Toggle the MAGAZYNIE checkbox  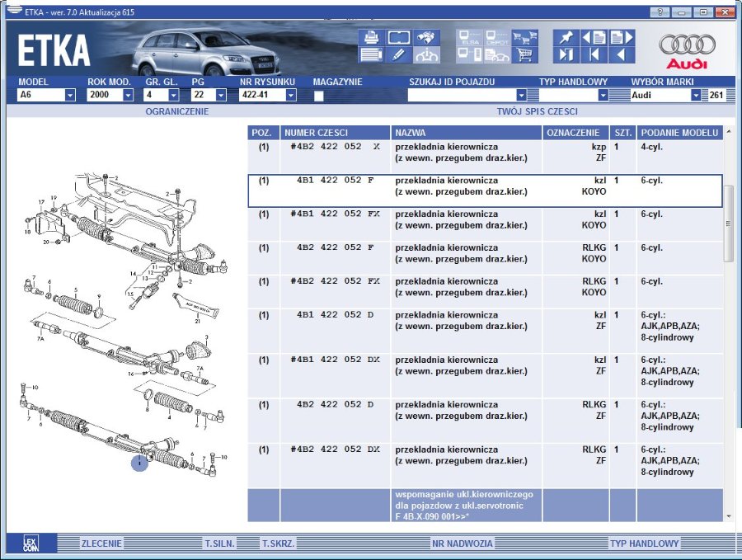tap(319, 96)
